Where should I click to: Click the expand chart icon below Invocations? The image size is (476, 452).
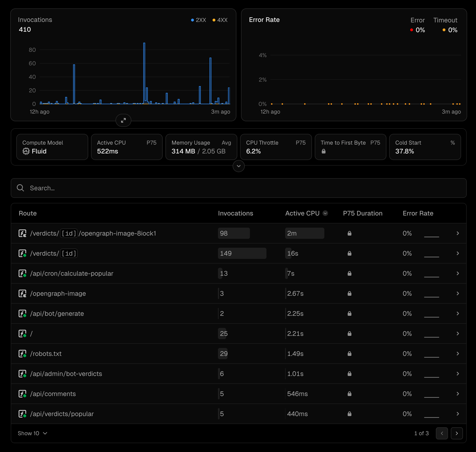click(123, 120)
